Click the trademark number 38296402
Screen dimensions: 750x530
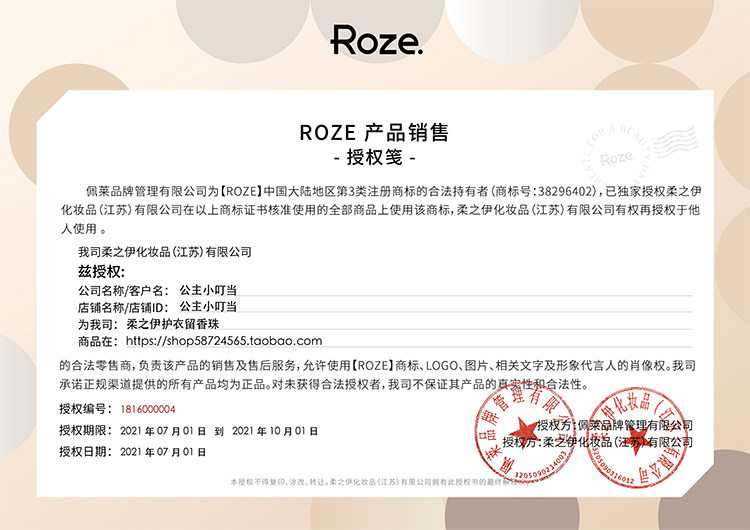565,191
